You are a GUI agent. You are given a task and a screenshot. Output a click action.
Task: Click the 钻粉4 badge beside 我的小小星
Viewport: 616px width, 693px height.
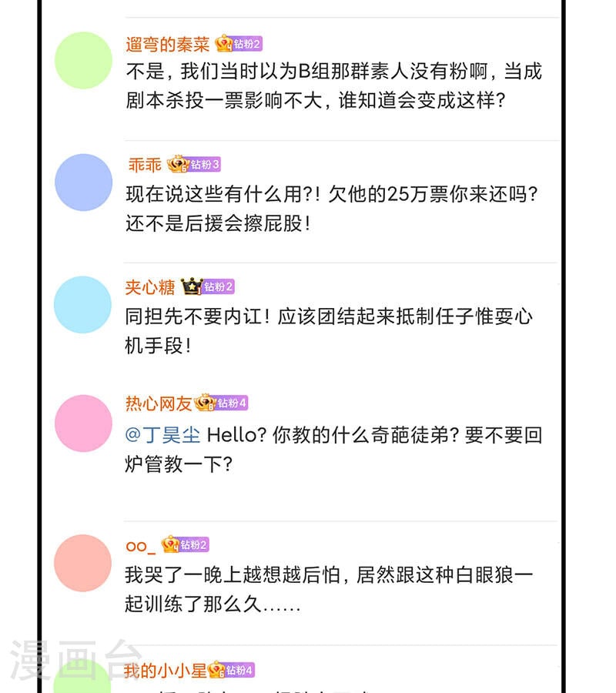click(x=231, y=670)
